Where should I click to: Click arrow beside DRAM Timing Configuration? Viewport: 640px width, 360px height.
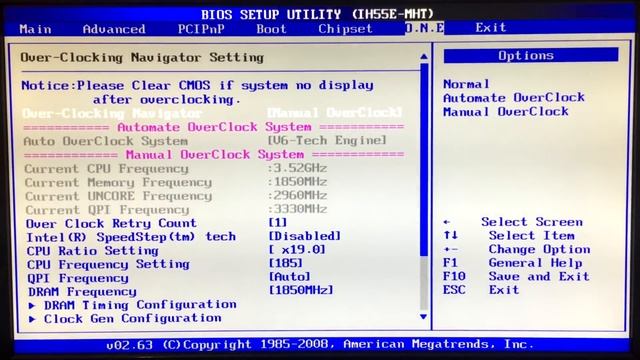[x=33, y=305]
